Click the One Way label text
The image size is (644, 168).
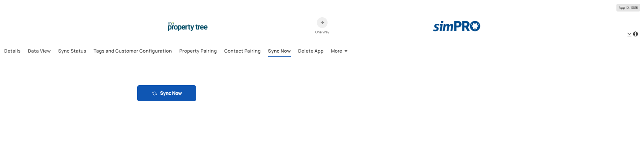point(322,32)
